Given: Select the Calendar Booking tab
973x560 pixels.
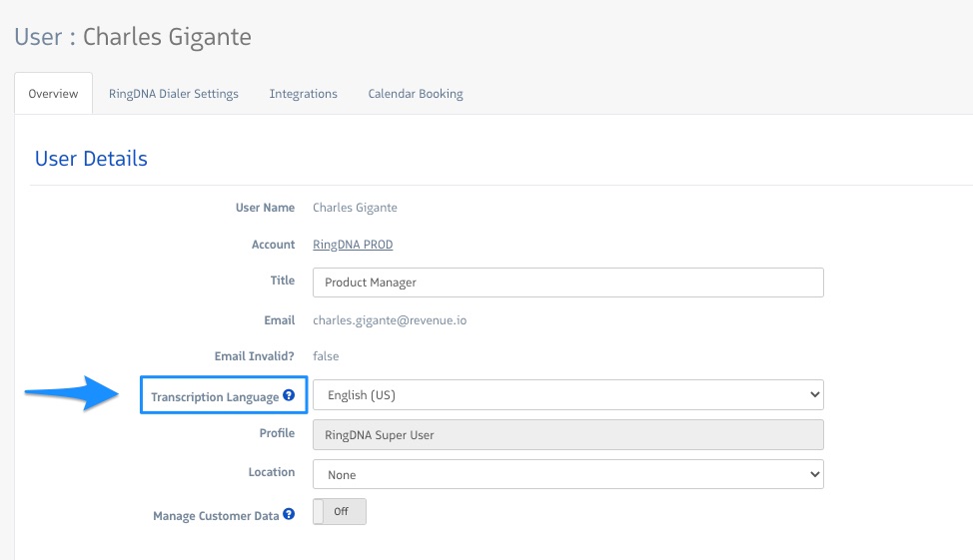Looking at the screenshot, I should pos(415,94).
